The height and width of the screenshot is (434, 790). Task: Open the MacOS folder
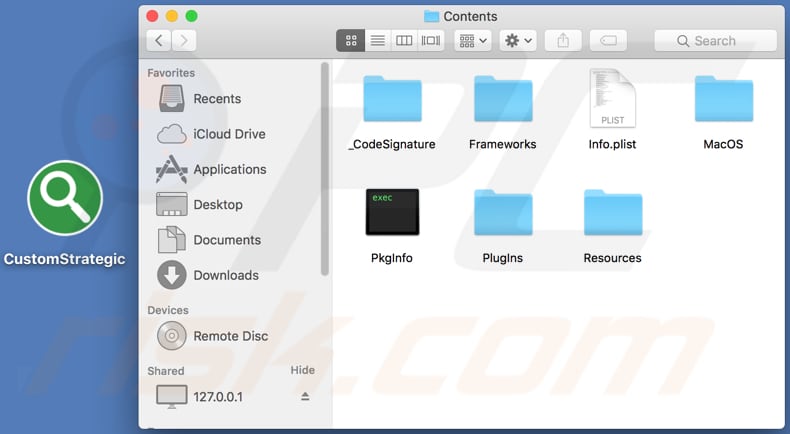click(x=723, y=99)
